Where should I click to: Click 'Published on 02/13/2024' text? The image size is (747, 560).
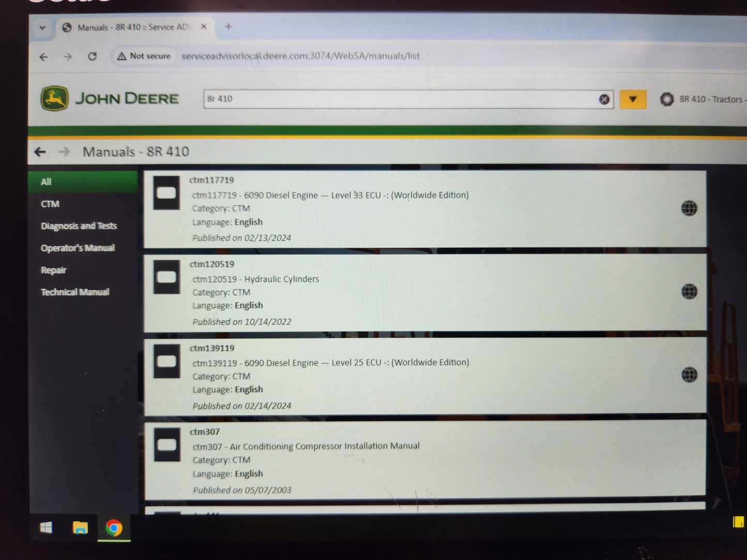tap(242, 238)
